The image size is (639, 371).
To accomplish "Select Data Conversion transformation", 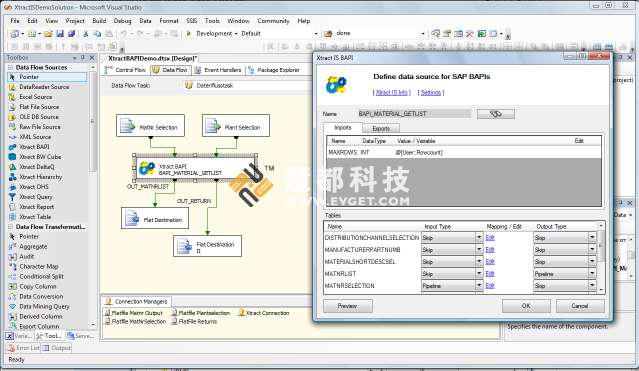I will coord(41,296).
